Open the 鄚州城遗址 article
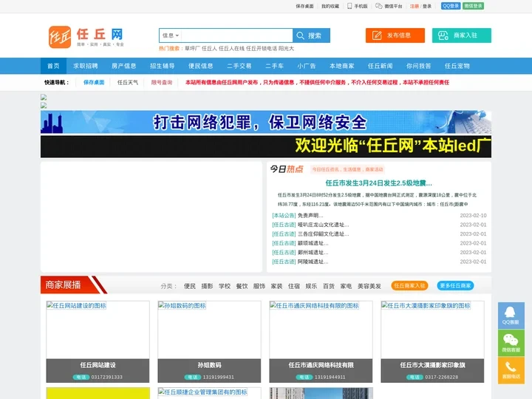This screenshot has width=532, height=399. pyautogui.click(x=313, y=253)
